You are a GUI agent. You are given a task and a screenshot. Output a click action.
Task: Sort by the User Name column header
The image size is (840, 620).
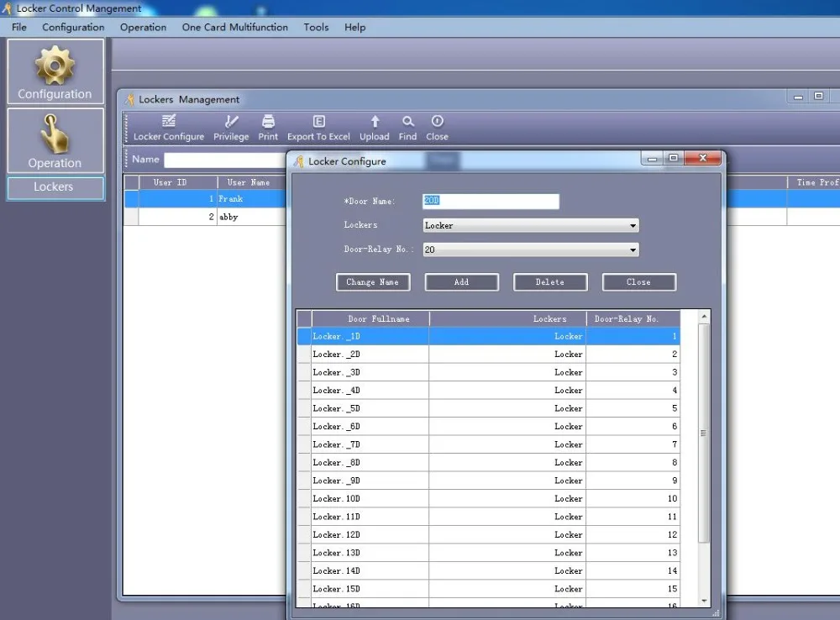251,182
